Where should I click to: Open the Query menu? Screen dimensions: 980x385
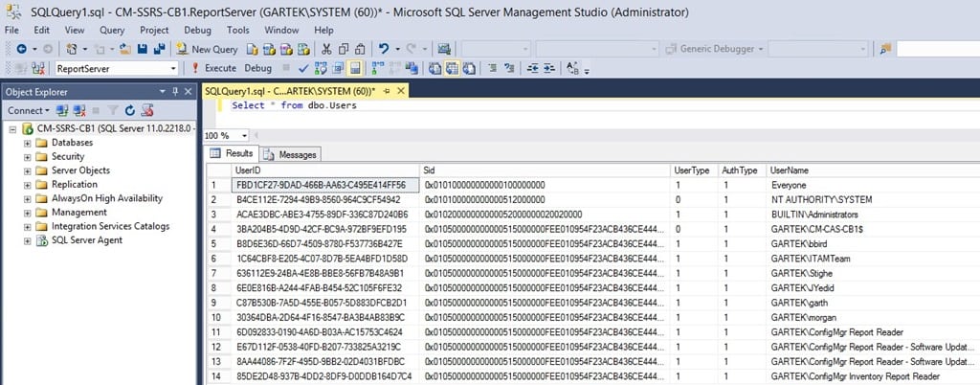coord(111,30)
